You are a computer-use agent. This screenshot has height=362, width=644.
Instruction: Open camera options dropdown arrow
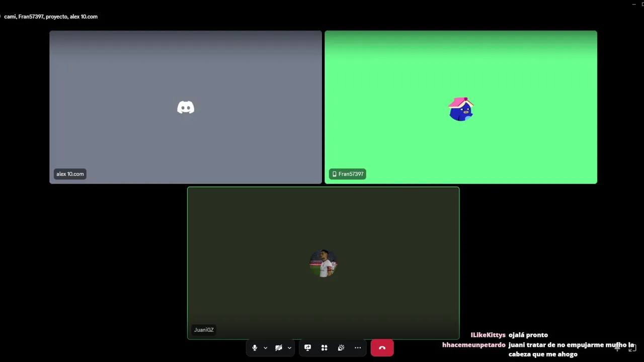point(289,348)
